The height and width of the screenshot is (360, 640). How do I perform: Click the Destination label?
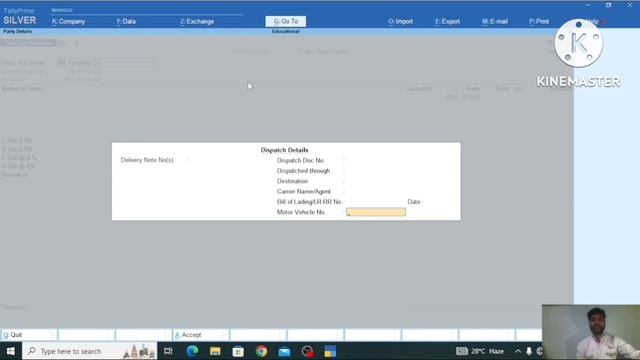292,181
